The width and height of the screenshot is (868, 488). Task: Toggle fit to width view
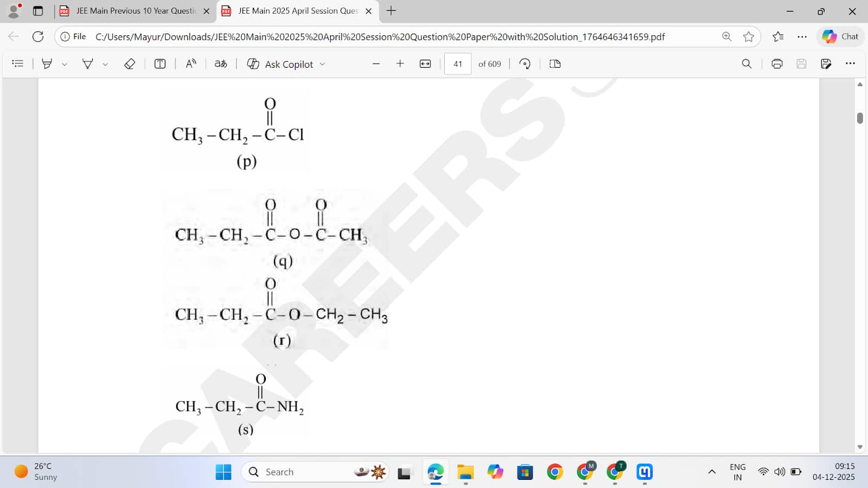click(x=425, y=64)
